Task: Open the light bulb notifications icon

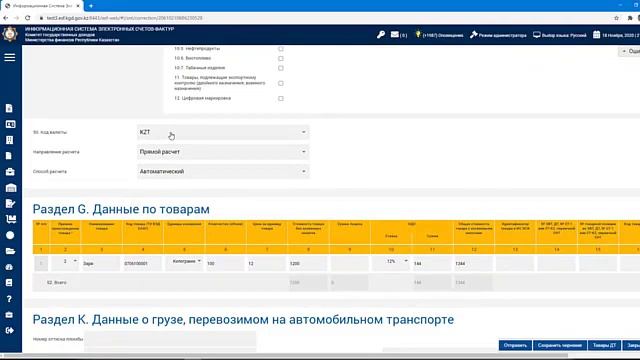Action: (x=418, y=34)
